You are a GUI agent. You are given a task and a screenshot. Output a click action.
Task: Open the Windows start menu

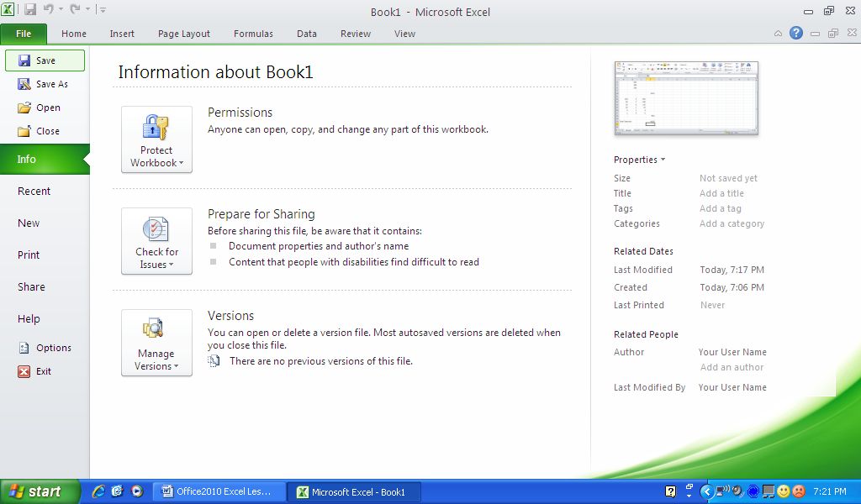click(40, 491)
